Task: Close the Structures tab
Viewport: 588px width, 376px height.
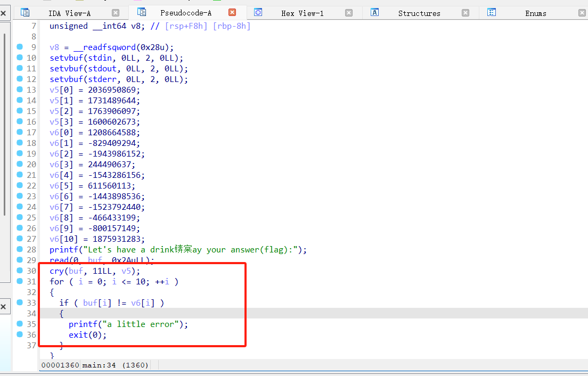Action: pos(466,13)
